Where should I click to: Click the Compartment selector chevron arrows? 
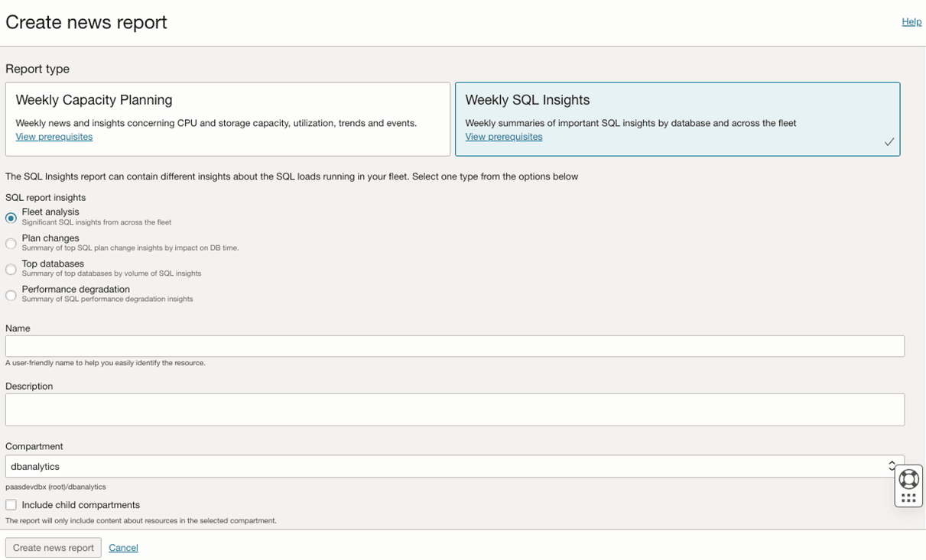click(x=892, y=465)
